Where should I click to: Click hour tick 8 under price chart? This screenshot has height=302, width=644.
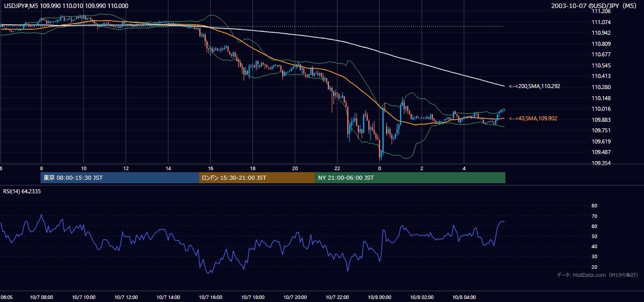click(x=41, y=169)
